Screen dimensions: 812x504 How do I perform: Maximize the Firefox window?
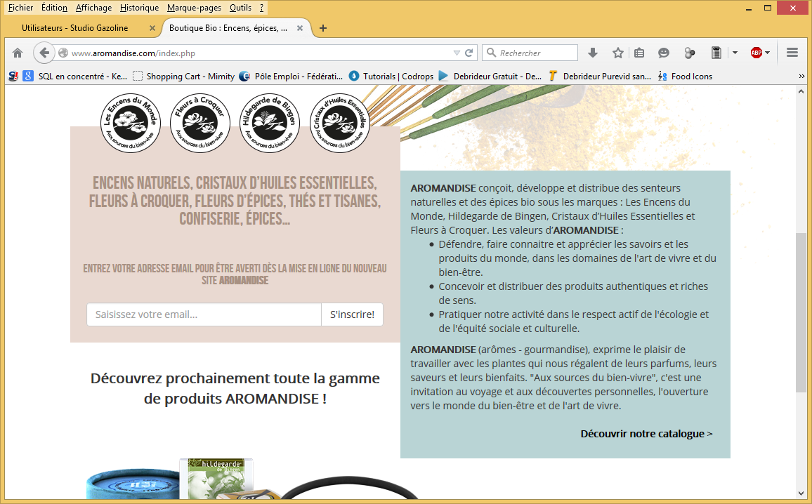point(768,8)
